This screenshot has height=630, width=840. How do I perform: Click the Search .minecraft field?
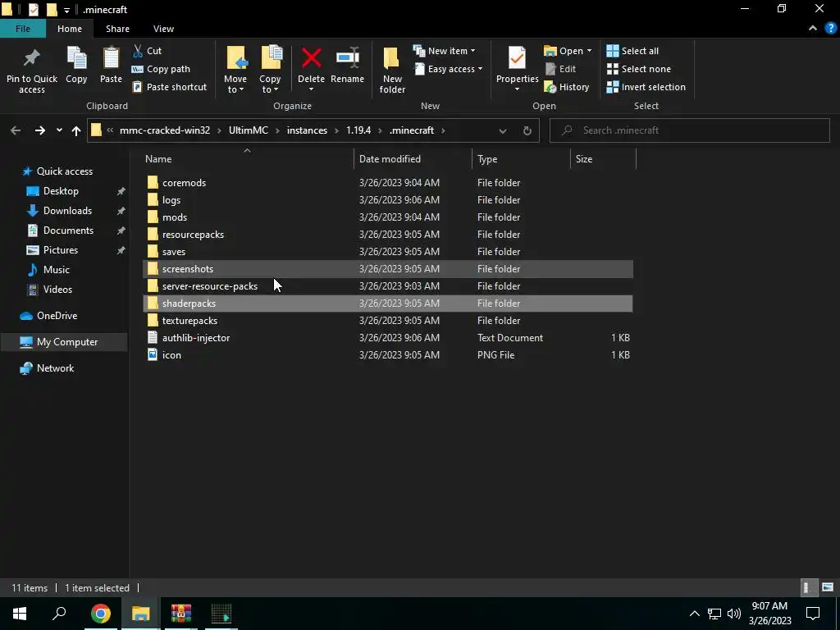tap(690, 130)
